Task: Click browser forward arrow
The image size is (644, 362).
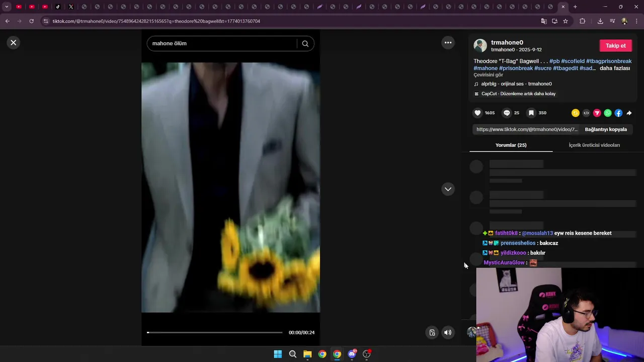Action: coord(19,21)
